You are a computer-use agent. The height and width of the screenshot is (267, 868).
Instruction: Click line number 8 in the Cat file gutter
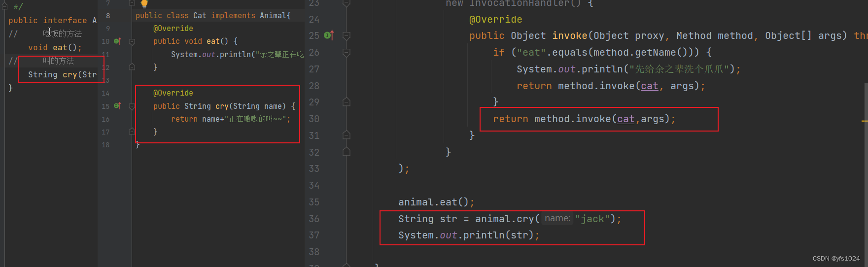[x=108, y=16]
